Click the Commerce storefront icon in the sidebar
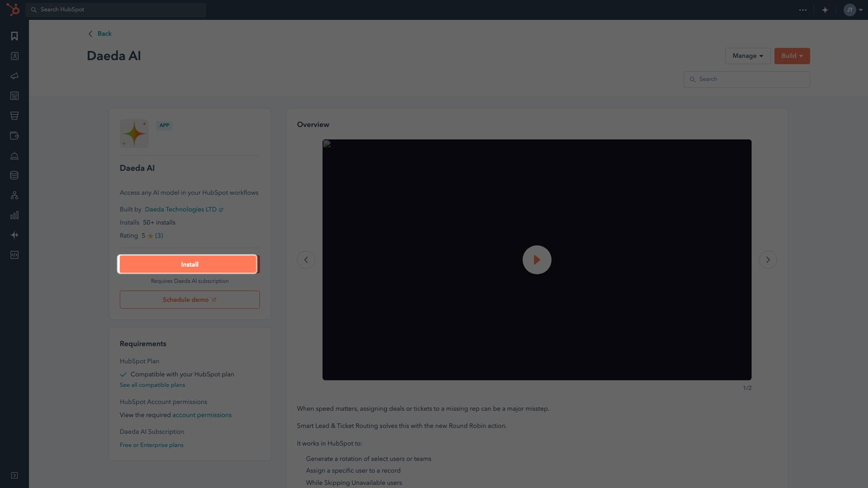 tap(13, 114)
